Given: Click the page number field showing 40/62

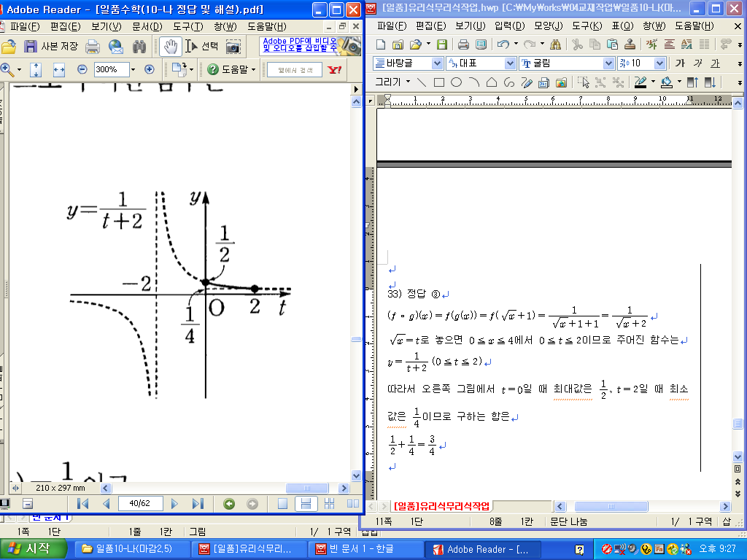Looking at the screenshot, I should click(139, 504).
